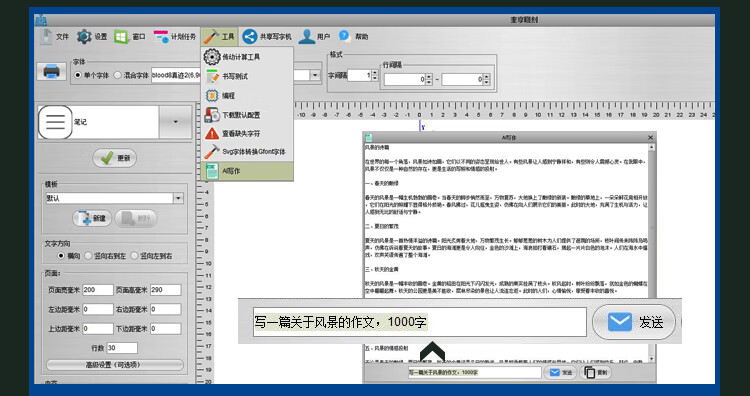Image resolution: width=750 pixels, height=396 pixels.
Task: Expand the 笔记 dropdown arrow
Action: pos(175,122)
